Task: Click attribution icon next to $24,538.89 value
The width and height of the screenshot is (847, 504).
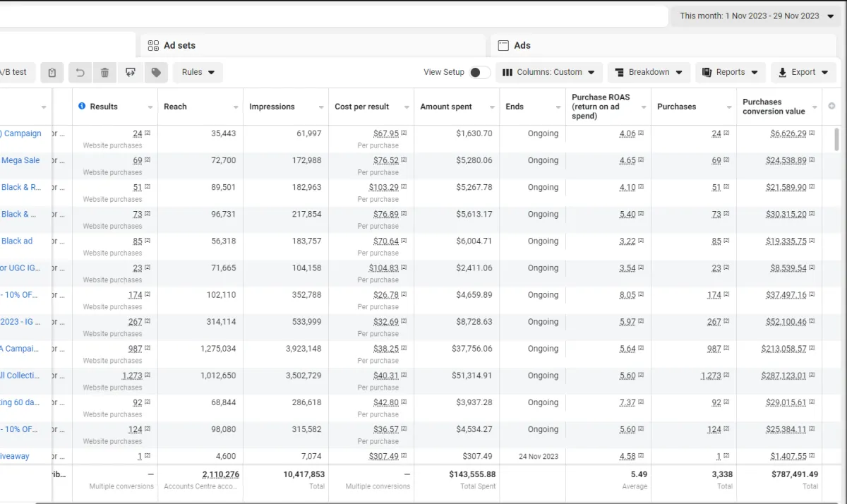Action: point(812,160)
